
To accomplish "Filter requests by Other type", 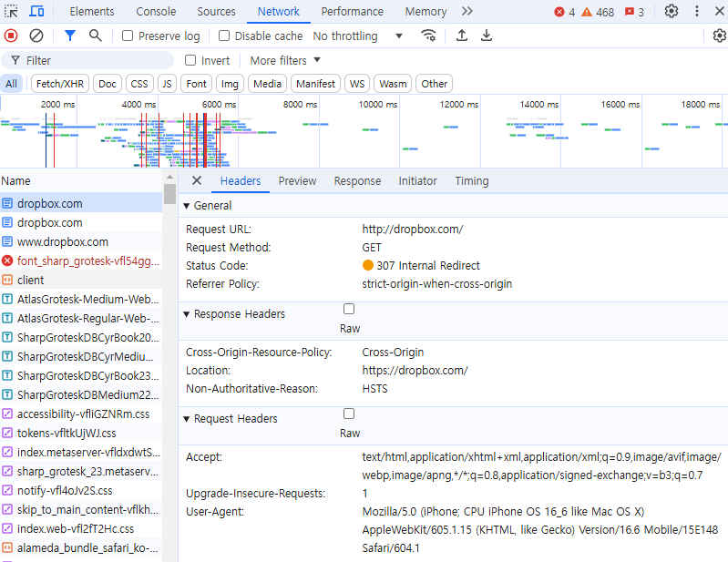I will [x=434, y=84].
